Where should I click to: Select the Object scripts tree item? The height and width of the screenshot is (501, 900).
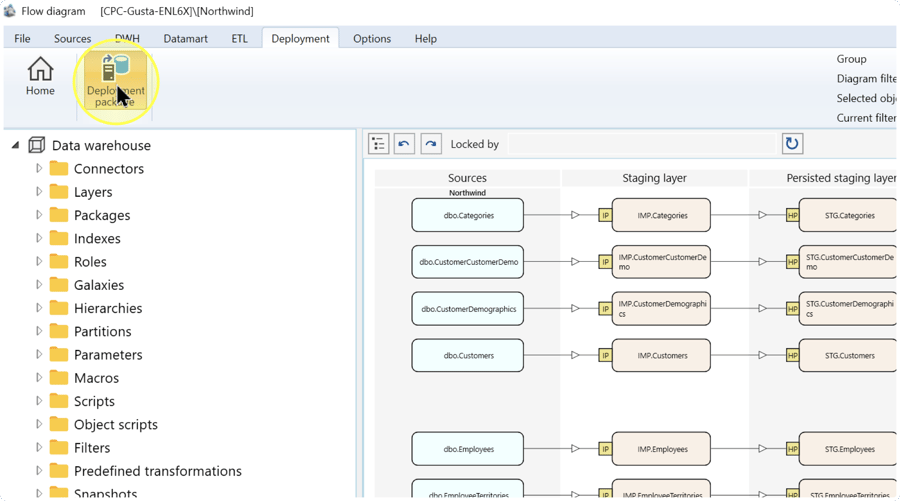click(x=115, y=424)
